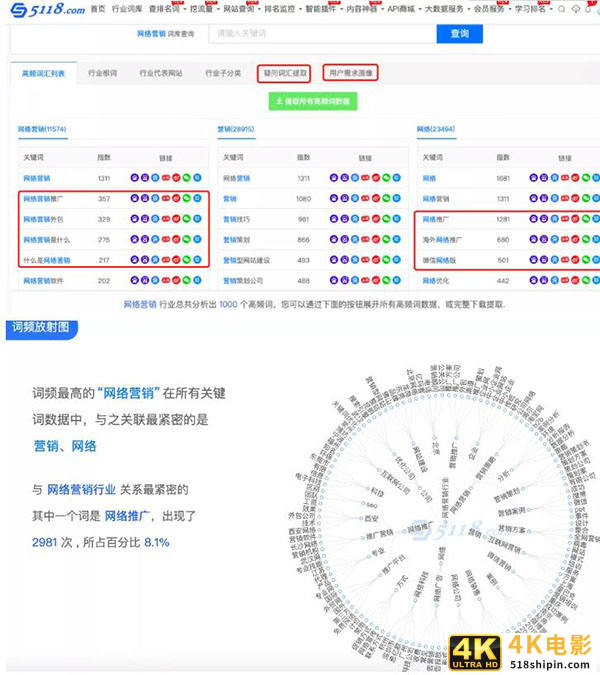Click green WeChat icon in 营销技巧 row
600x675 pixels.
click(x=386, y=219)
